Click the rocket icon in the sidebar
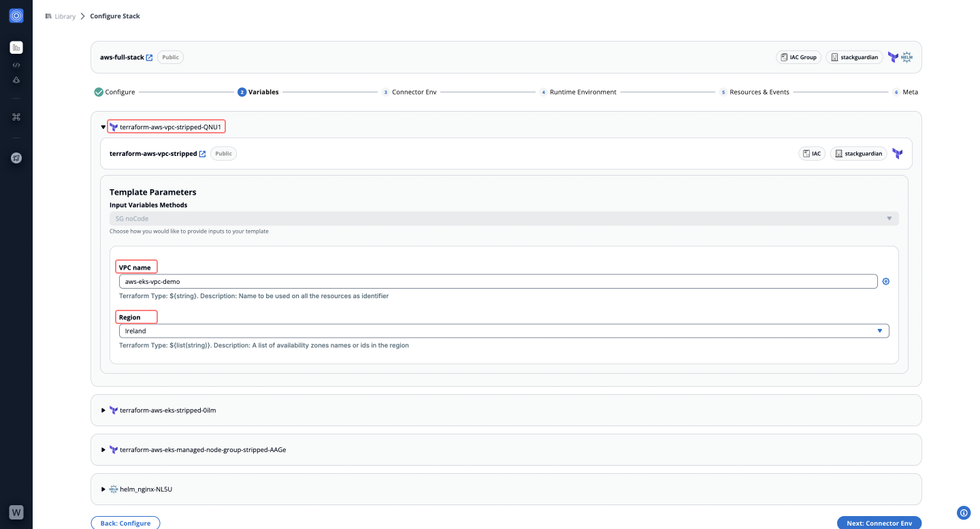This screenshot has width=980, height=529. pyautogui.click(x=16, y=158)
